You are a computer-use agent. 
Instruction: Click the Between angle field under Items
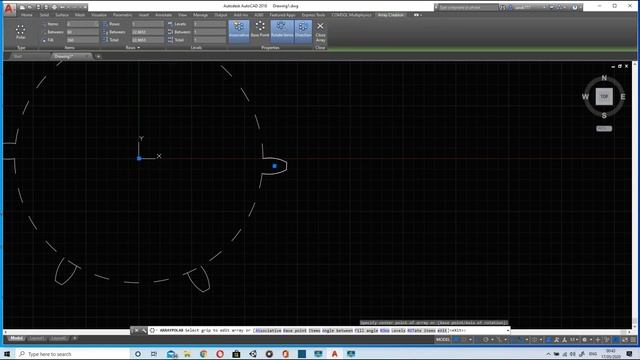[x=82, y=32]
